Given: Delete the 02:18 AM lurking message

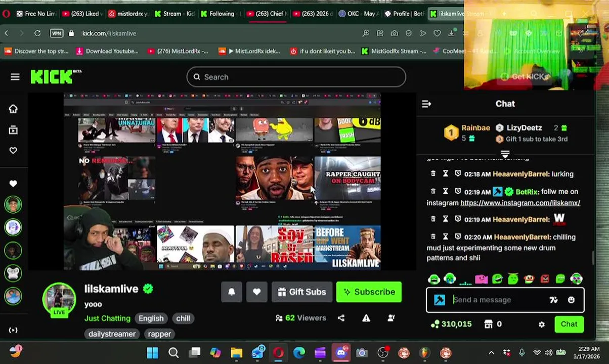Looking at the screenshot, I should point(433,173).
